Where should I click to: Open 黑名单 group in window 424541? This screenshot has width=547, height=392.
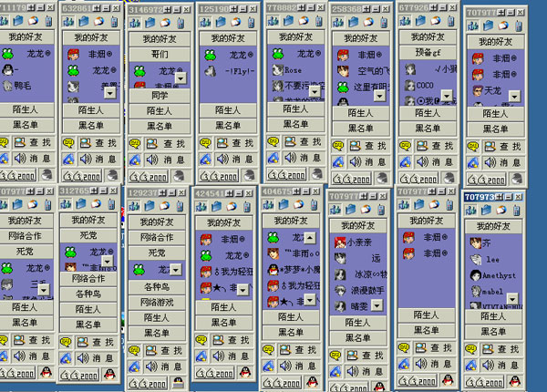coord(224,323)
